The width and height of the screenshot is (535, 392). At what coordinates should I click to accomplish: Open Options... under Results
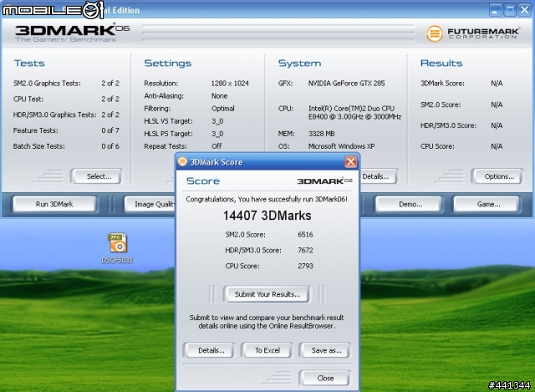[x=497, y=176]
